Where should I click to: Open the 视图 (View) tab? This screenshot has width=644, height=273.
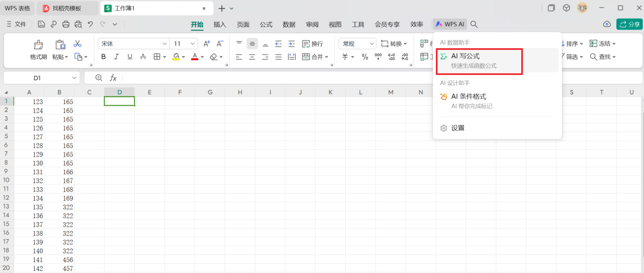click(x=335, y=24)
